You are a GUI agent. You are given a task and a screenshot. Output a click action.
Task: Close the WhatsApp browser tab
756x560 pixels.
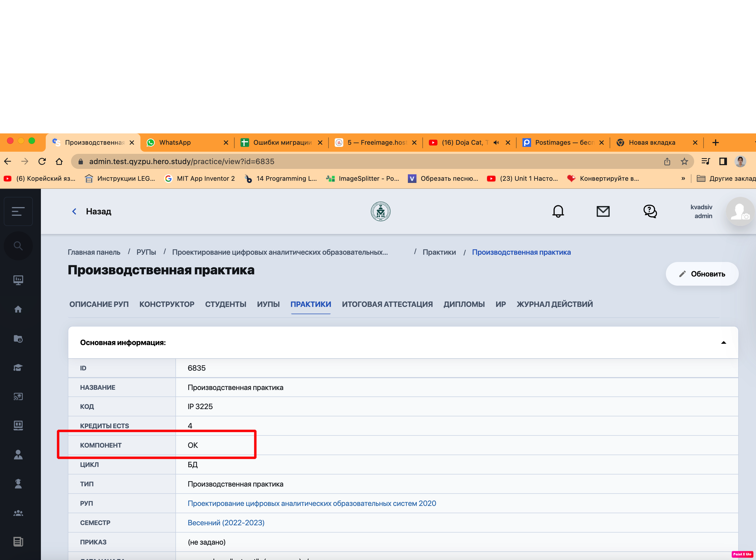[x=226, y=142]
